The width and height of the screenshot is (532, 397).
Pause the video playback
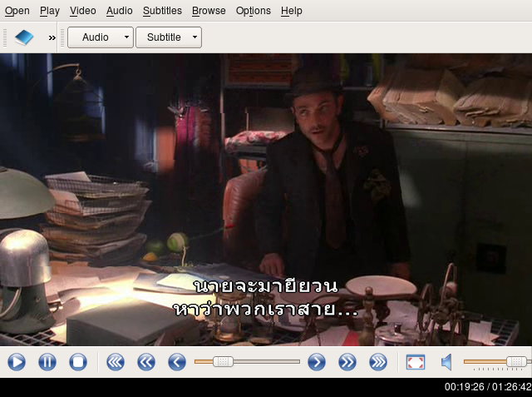[47, 362]
